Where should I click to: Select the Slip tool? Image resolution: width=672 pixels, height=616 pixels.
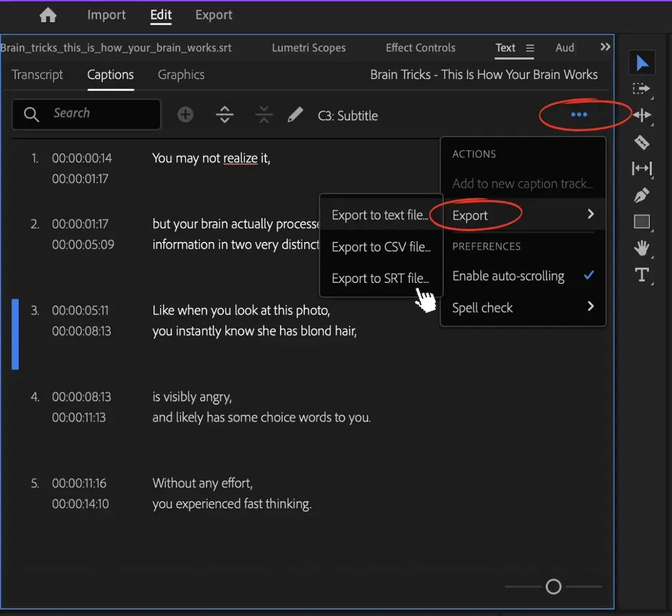tap(642, 168)
